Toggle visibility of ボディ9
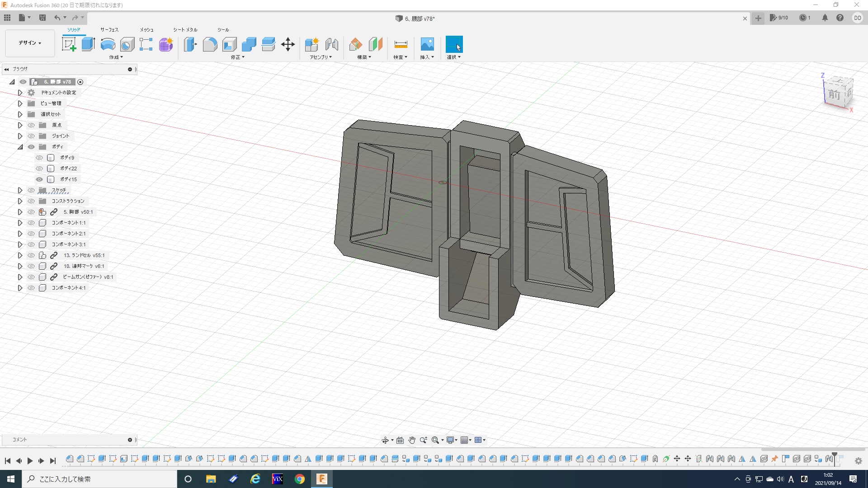This screenshot has height=488, width=868. click(x=39, y=158)
